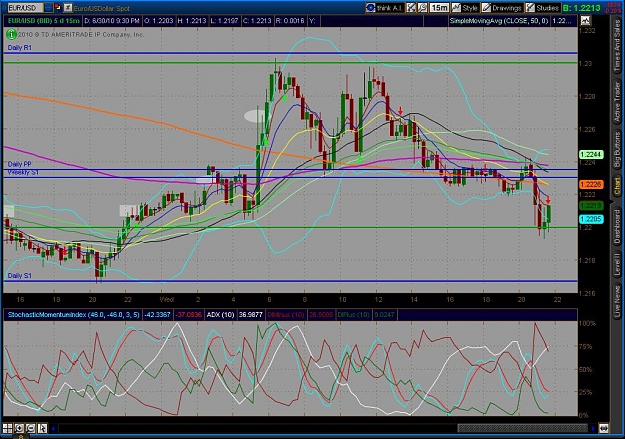Open the Times And Sales side tab
The width and height of the screenshot is (625, 439).
(617, 45)
